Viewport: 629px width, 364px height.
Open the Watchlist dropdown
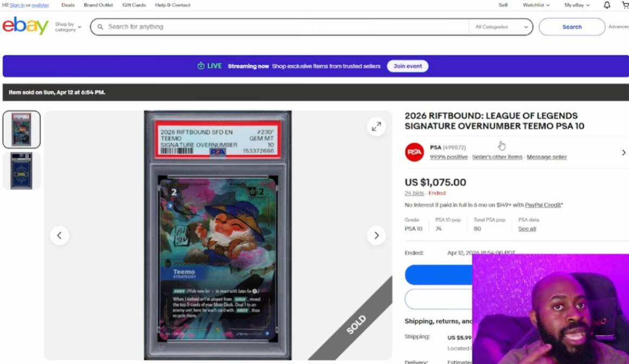[536, 5]
